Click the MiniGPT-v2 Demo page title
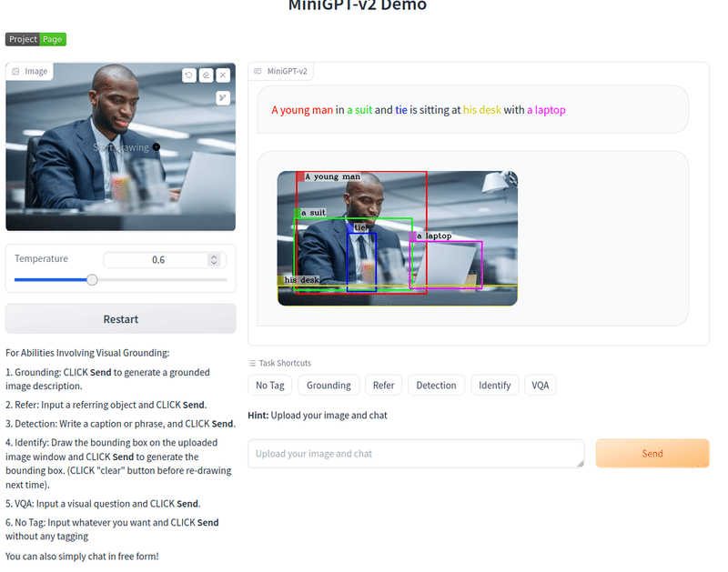The width and height of the screenshot is (728, 572). click(x=358, y=5)
